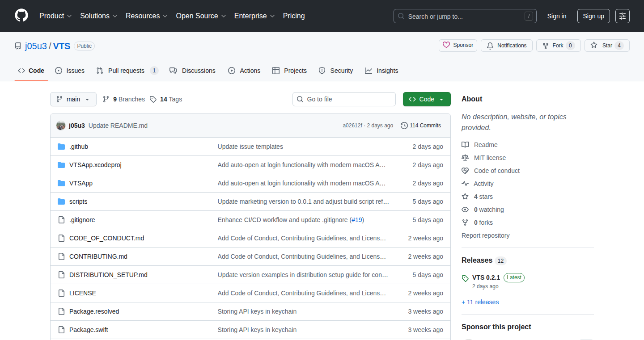Click the branches icon next to 9 Branches
Viewport: 644px width, 340px height.
(x=106, y=99)
